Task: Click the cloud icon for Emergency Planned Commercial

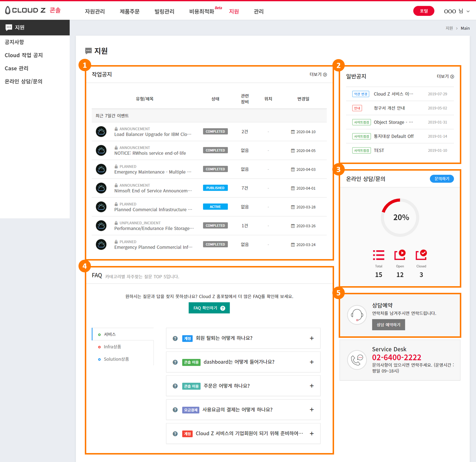Action: pos(101,244)
